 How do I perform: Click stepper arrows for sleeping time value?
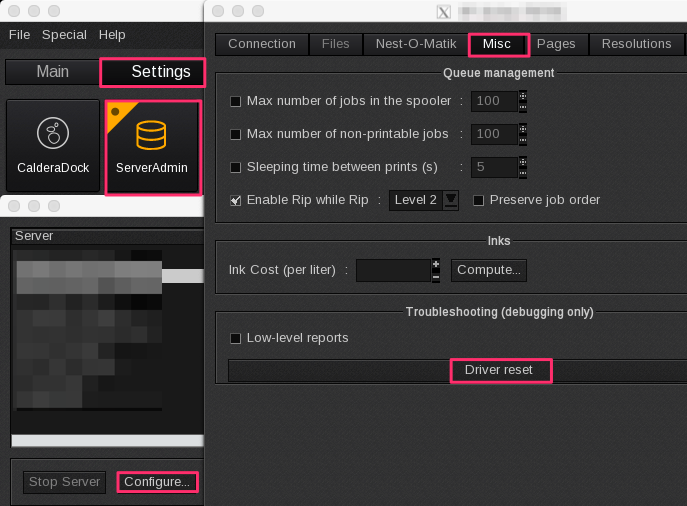[x=522, y=167]
